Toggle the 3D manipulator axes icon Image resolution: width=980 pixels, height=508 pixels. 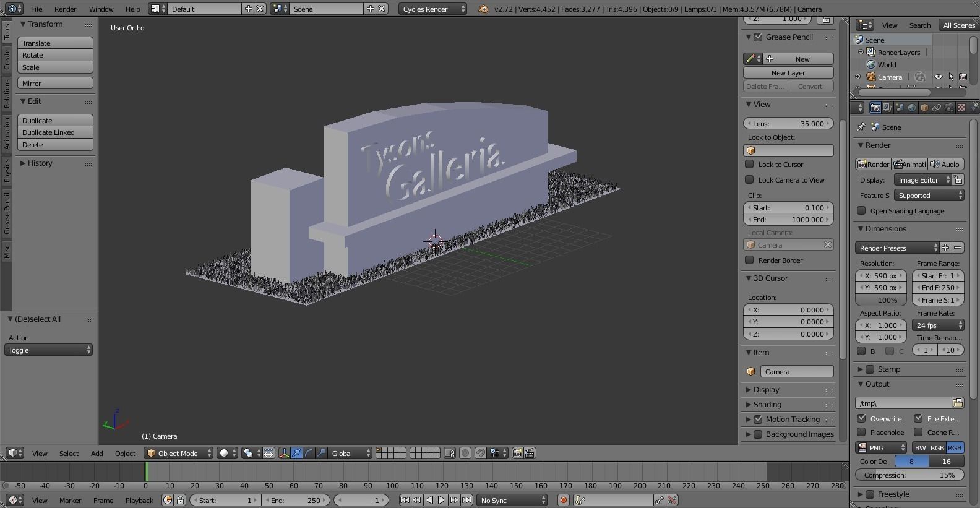284,453
